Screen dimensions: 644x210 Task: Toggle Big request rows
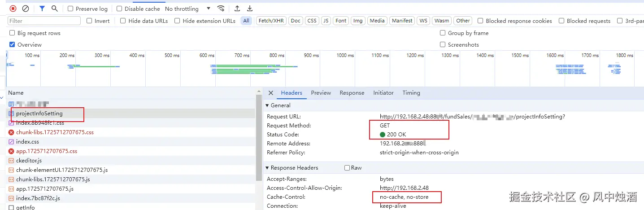[12, 33]
